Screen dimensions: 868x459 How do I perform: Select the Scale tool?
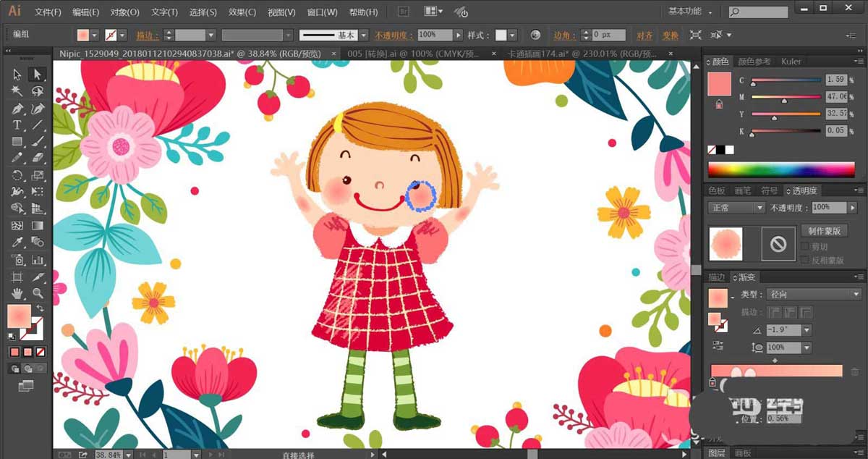tap(38, 175)
